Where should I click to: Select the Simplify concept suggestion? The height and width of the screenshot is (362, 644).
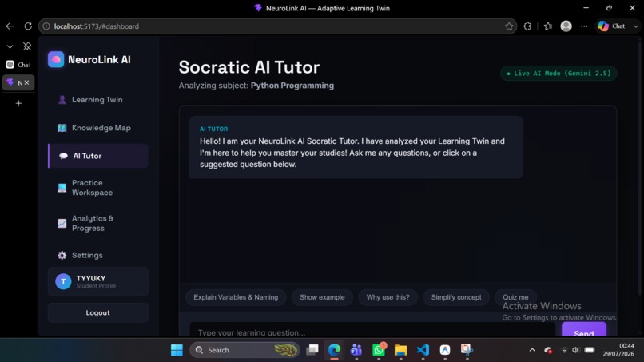tap(456, 297)
